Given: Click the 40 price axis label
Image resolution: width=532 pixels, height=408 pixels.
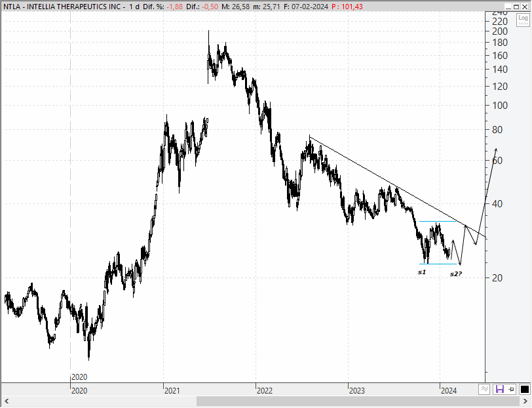Looking at the screenshot, I should pyautogui.click(x=497, y=204).
